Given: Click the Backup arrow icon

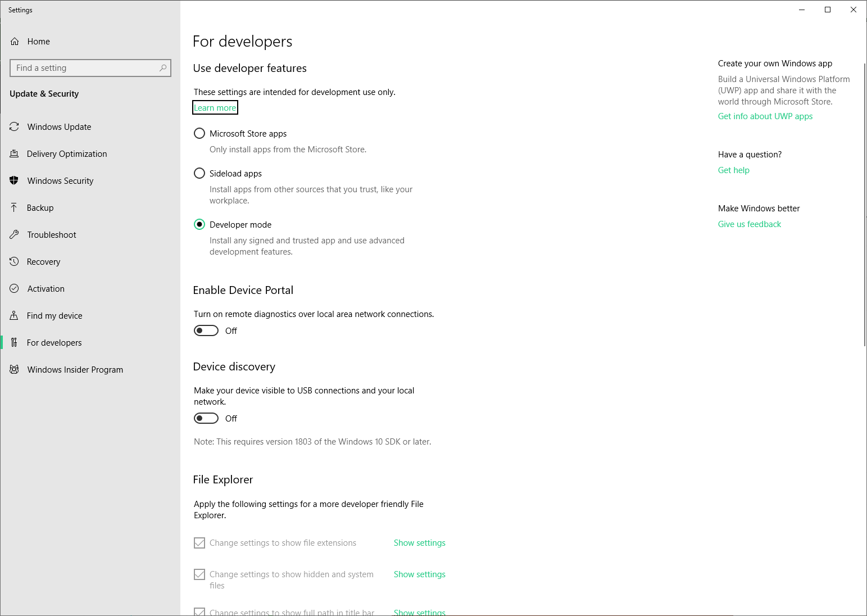Looking at the screenshot, I should (15, 208).
